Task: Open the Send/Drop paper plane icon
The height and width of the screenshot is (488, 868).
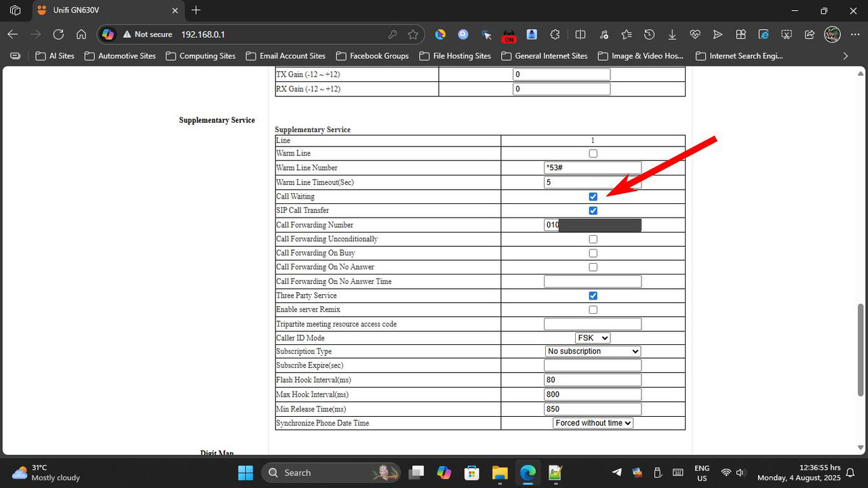Action: tap(717, 35)
